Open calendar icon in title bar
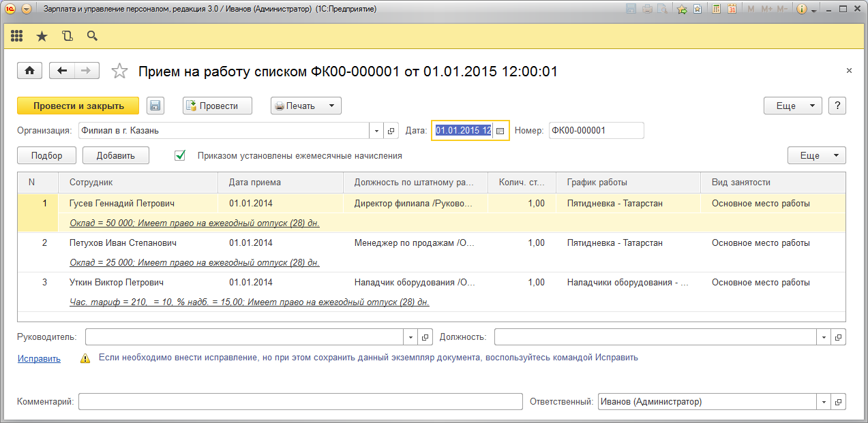The image size is (868, 423). click(732, 10)
